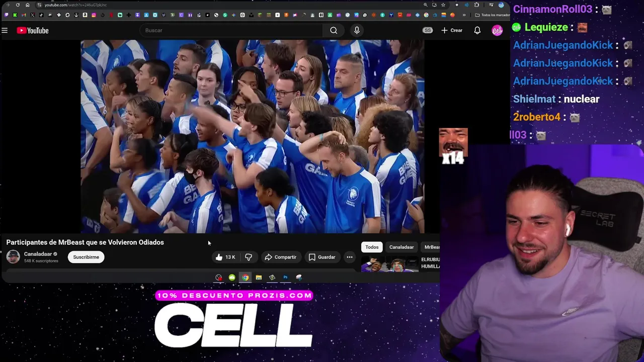The height and width of the screenshot is (362, 644).
Task: Select the MrBeast filter chip
Action: coord(431,247)
